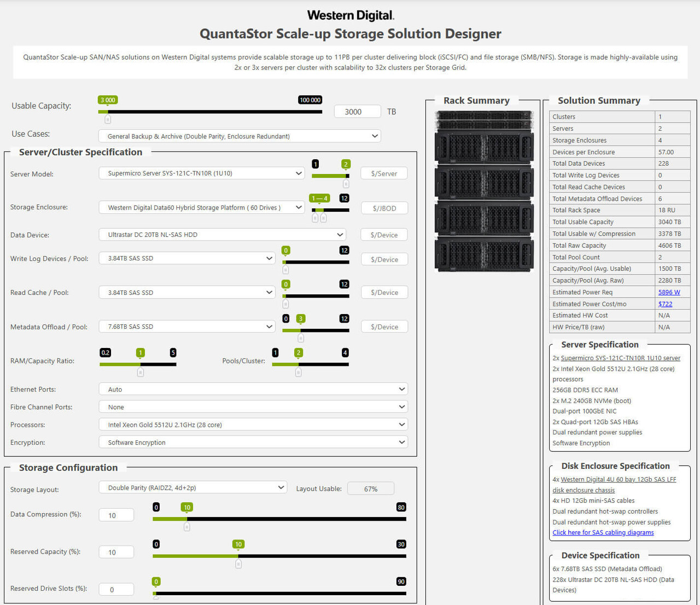Image resolution: width=700 pixels, height=605 pixels.
Task: Click the Usable Capacity TB input field
Action: [x=357, y=112]
